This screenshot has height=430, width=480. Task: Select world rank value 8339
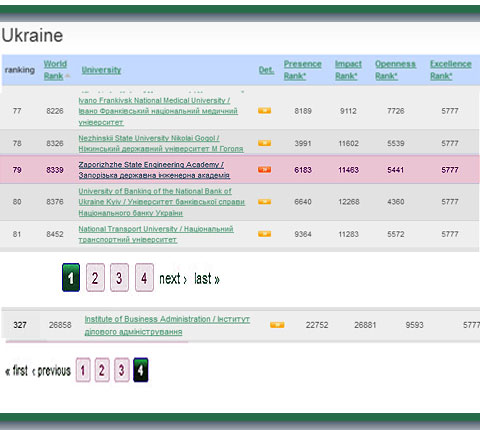pos(55,170)
